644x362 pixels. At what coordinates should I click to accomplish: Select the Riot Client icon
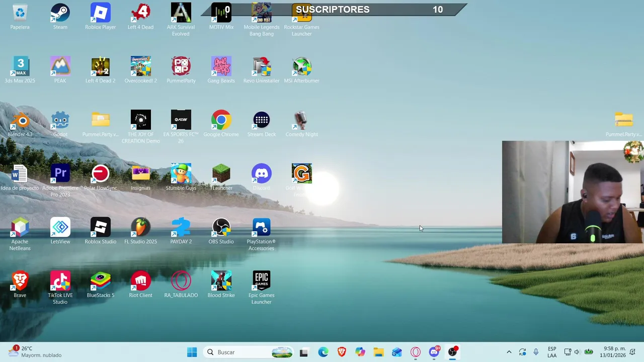click(140, 285)
